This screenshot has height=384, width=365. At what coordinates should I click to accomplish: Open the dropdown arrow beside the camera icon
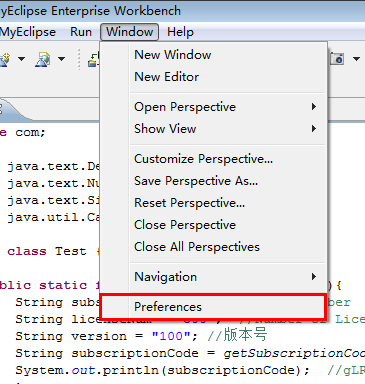pos(356,59)
